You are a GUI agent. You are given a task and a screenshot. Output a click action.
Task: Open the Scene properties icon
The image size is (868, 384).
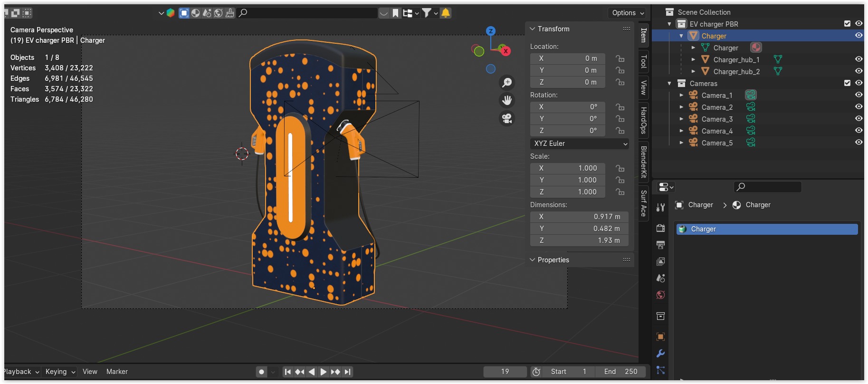(x=660, y=278)
